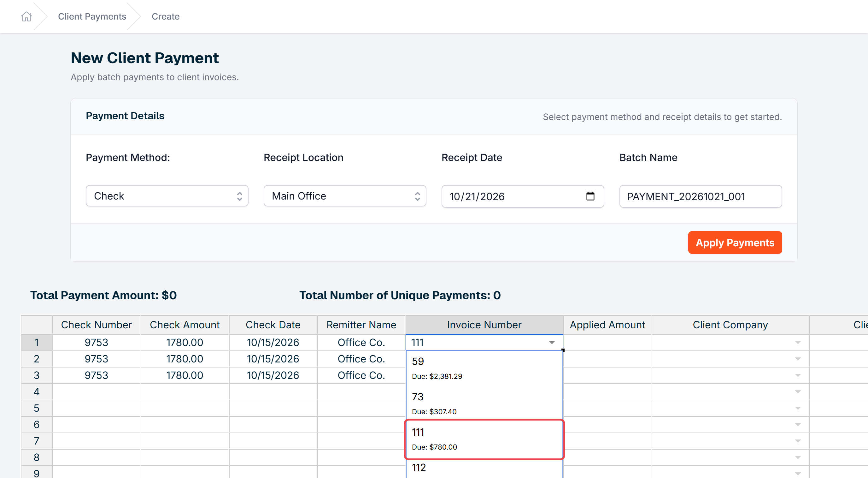Select the Client Company column header

[x=730, y=325]
